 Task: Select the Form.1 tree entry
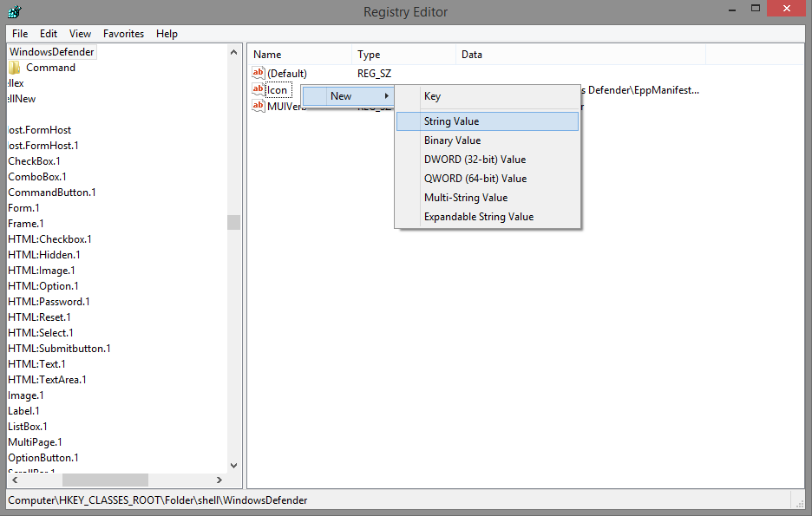pyautogui.click(x=23, y=208)
